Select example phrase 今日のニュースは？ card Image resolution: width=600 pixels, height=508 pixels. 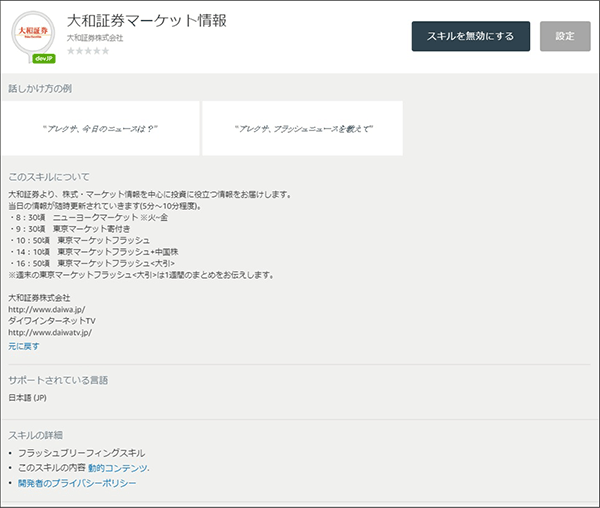[100, 129]
